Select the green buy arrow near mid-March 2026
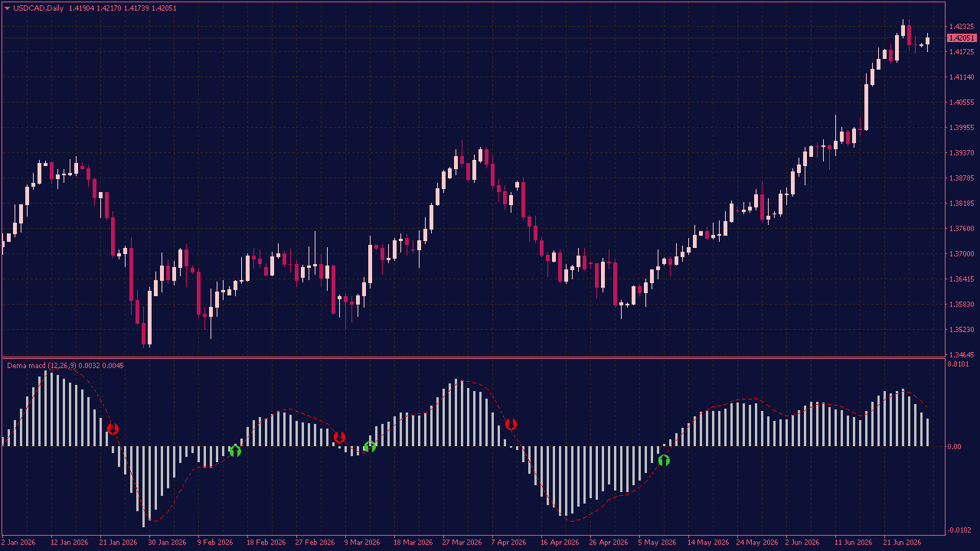Screen dimensions: 980x551 tap(370, 446)
